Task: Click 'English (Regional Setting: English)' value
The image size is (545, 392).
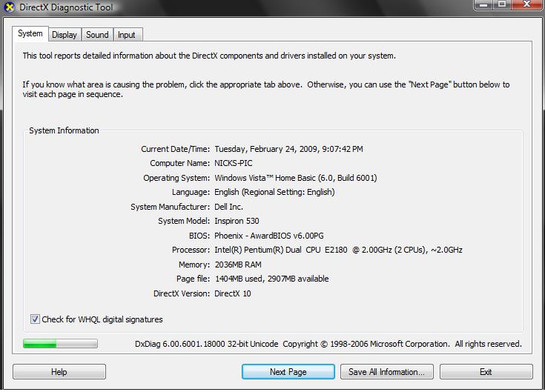Action: point(274,192)
